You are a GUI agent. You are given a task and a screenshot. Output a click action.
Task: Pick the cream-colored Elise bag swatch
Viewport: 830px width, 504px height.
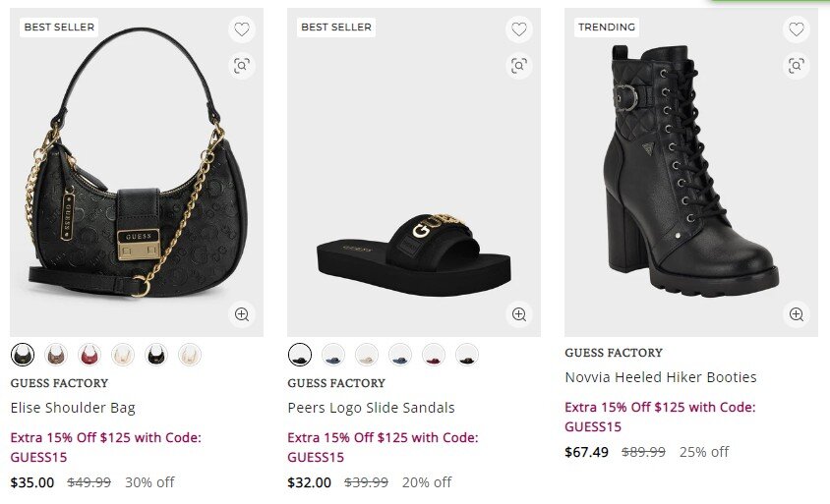tap(123, 354)
